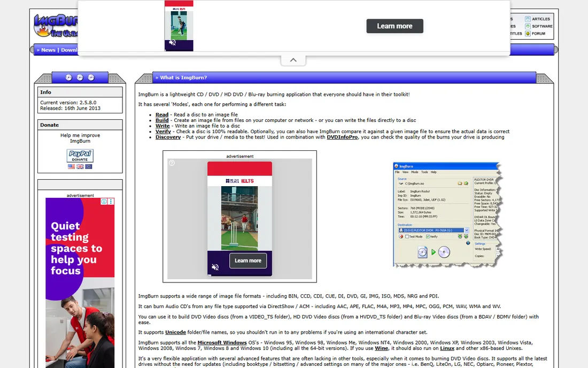Click the 'advertisement' label in sidebar
588x368 pixels.
coord(80,195)
